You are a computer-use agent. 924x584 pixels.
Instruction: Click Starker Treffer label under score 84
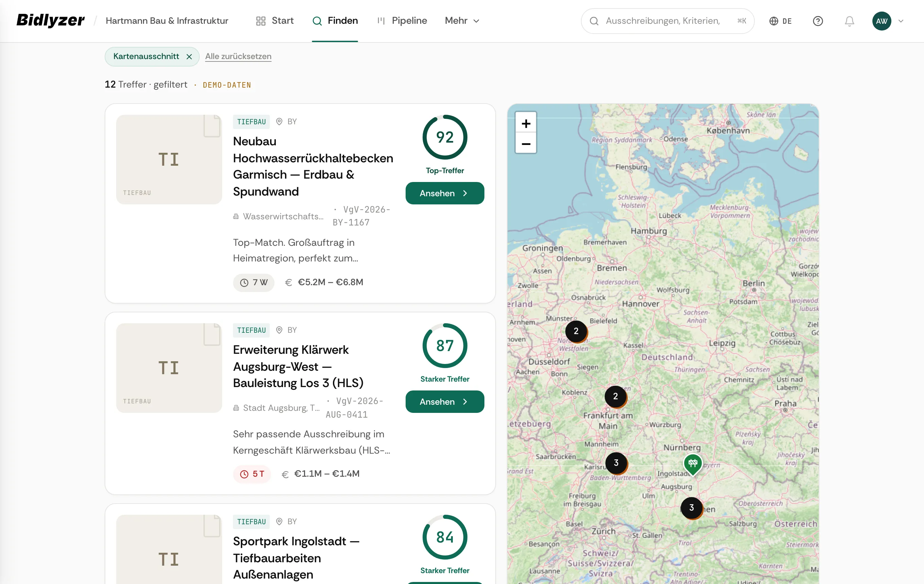(x=444, y=570)
